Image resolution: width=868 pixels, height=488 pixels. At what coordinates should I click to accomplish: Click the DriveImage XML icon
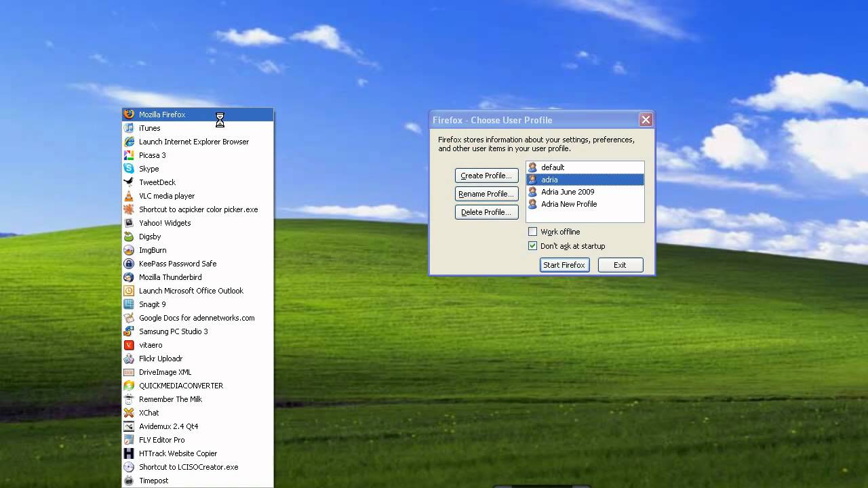(x=129, y=372)
